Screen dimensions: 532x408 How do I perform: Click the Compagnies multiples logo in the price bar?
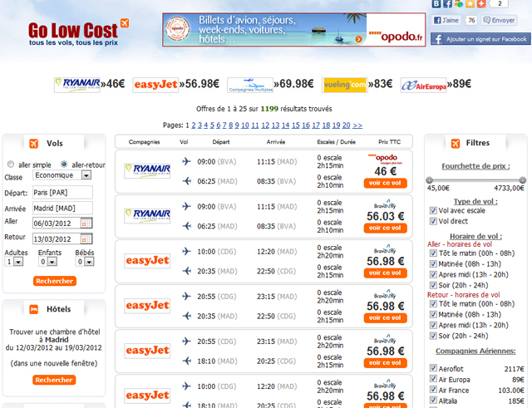(x=250, y=85)
